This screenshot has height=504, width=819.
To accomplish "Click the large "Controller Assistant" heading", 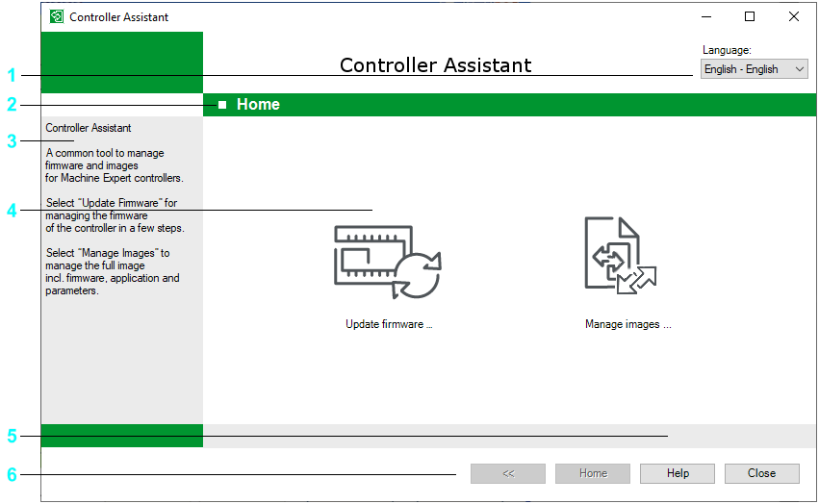I will click(x=436, y=65).
